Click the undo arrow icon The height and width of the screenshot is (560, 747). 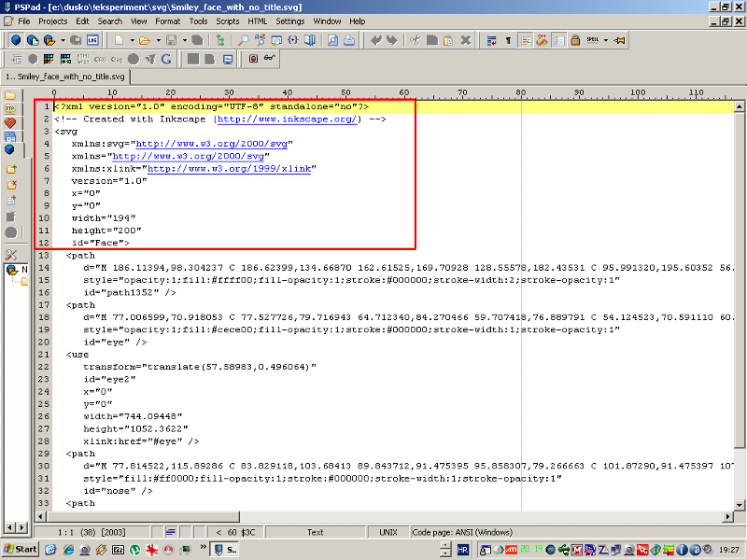pyautogui.click(x=376, y=40)
